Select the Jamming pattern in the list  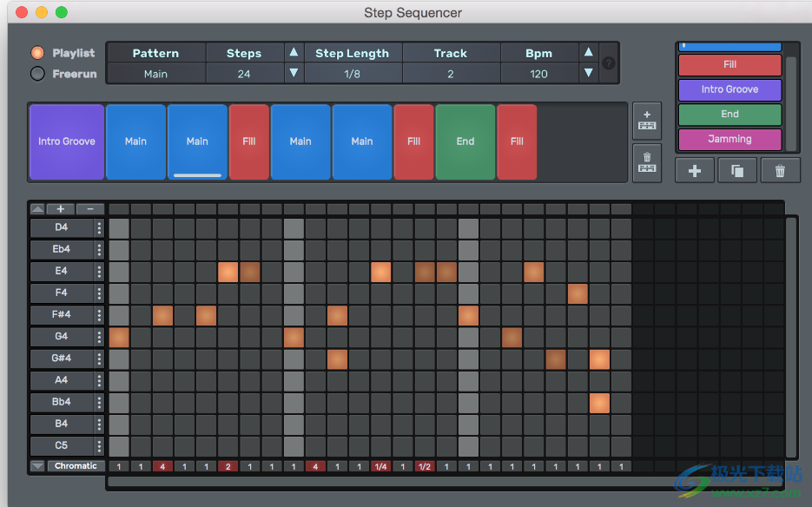(729, 138)
